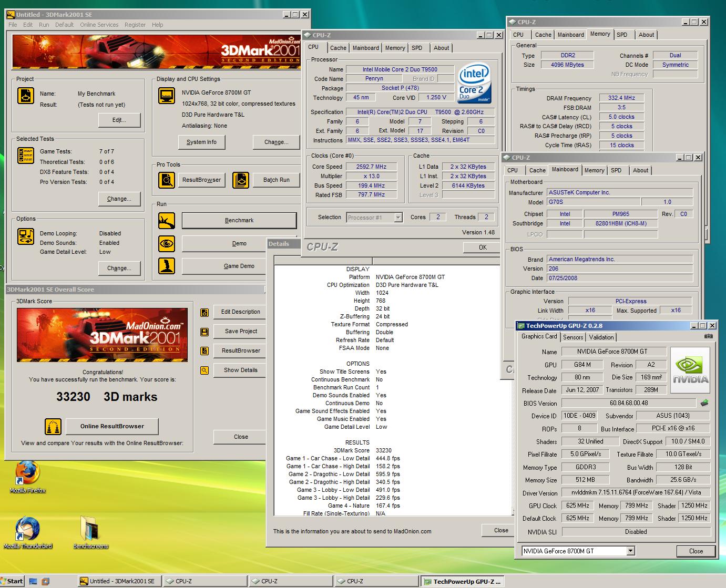The width and height of the screenshot is (726, 588).
Task: Open Mozilla Firefox desktop shortcut
Action: (27, 477)
